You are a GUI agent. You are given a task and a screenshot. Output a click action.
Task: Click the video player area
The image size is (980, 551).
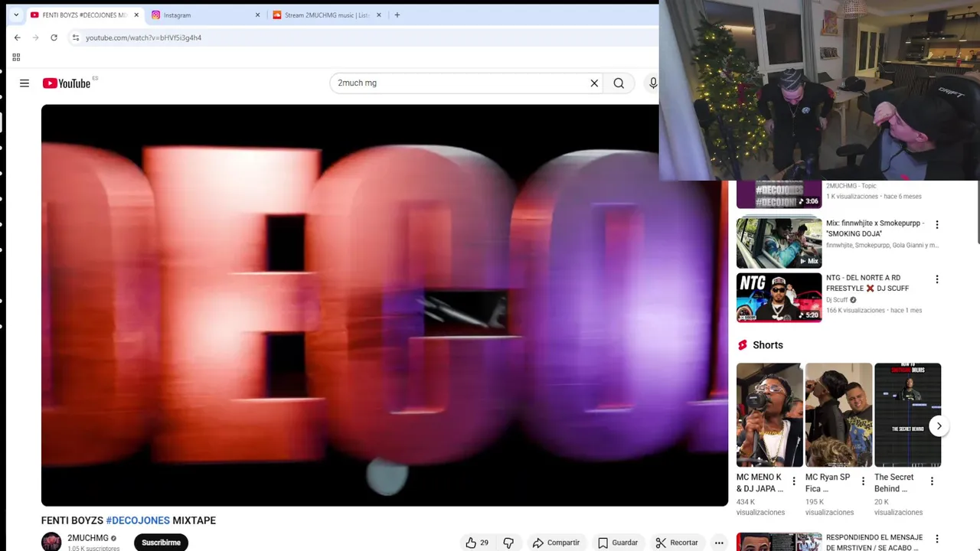[x=384, y=305]
